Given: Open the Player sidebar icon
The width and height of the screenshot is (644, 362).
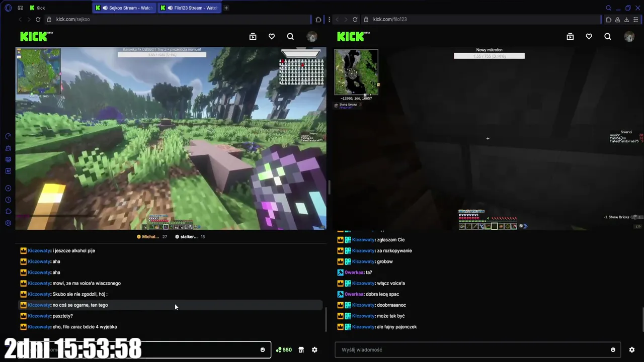Looking at the screenshot, I should pos(8,188).
